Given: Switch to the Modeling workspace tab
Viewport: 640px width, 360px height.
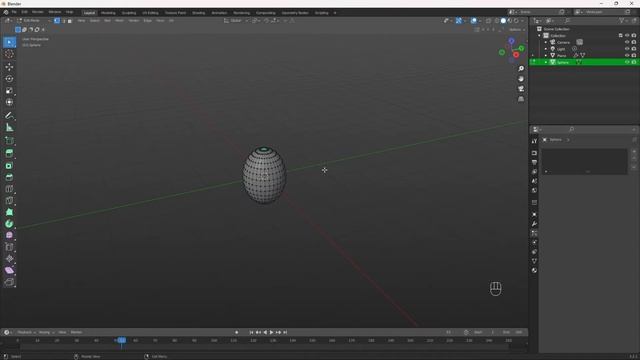Looking at the screenshot, I should click(108, 13).
